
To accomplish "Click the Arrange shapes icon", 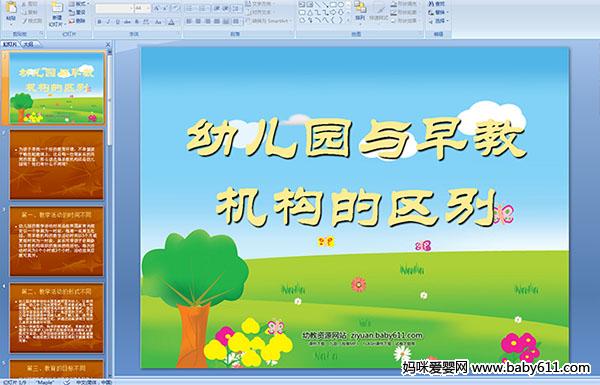I will [x=360, y=11].
